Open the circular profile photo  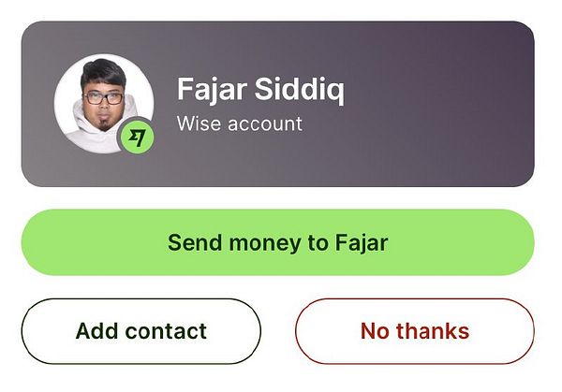coord(104,104)
